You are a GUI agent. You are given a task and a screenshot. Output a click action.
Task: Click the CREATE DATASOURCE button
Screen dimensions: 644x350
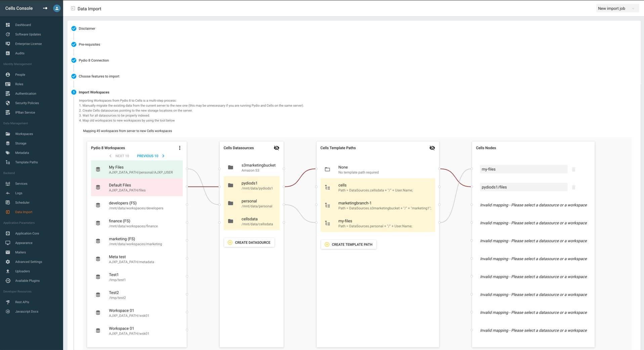[249, 243]
